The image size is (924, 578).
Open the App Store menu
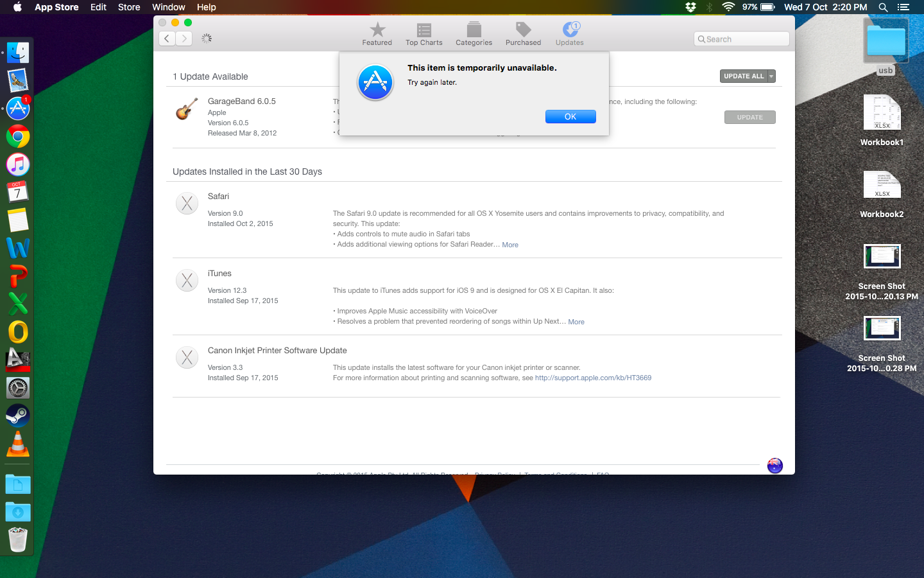pyautogui.click(x=56, y=7)
